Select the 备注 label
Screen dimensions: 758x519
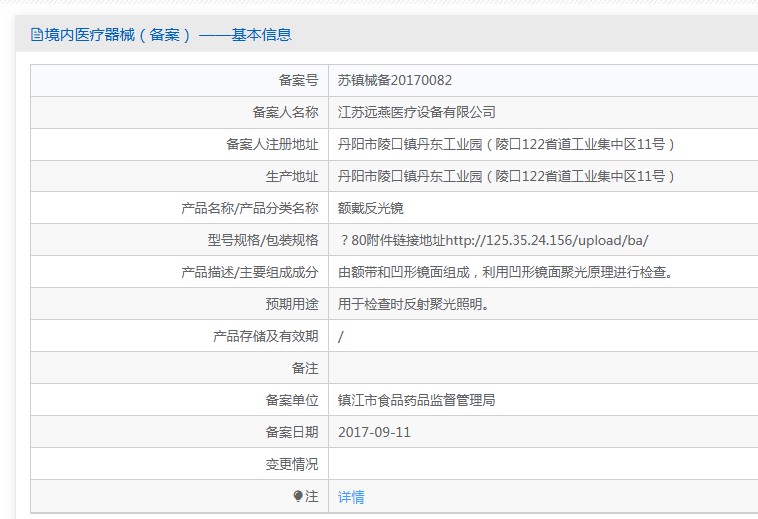(x=305, y=368)
